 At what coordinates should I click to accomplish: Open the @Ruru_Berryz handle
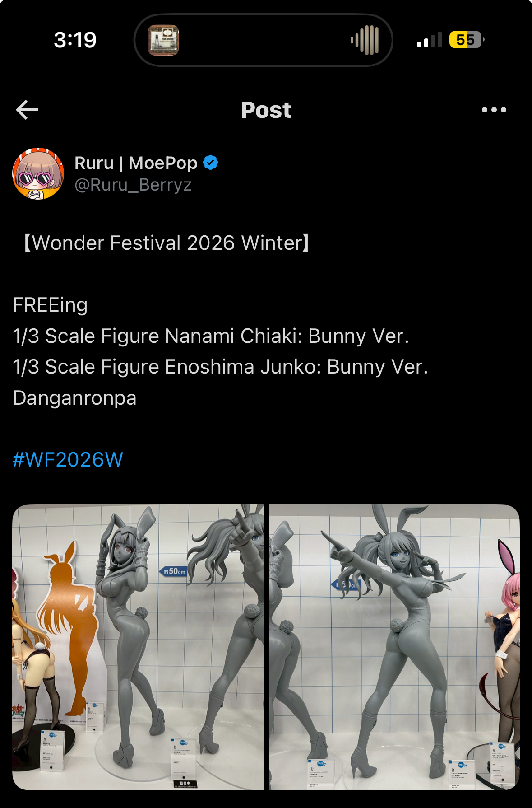pos(133,185)
